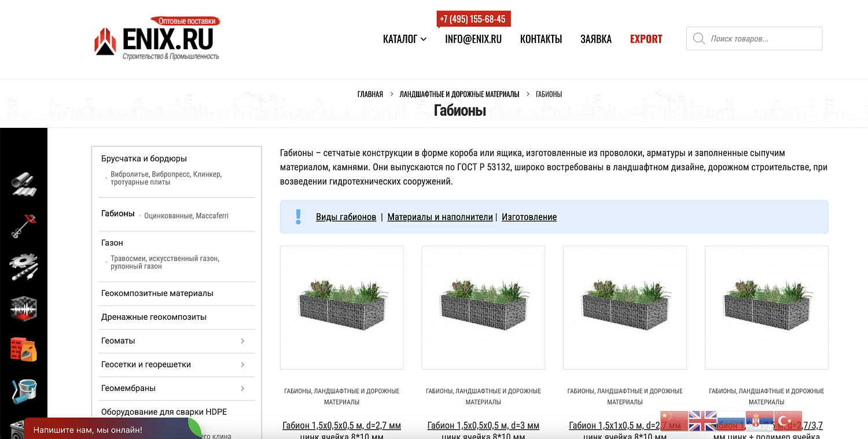868x439 pixels.
Task: Click the Материалы и наполнители link
Action: click(x=439, y=216)
